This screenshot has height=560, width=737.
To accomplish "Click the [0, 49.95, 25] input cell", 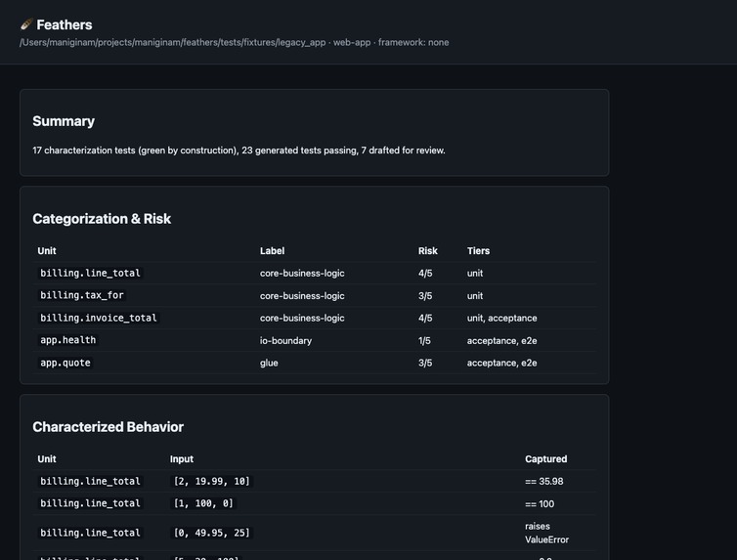I will coord(212,533).
